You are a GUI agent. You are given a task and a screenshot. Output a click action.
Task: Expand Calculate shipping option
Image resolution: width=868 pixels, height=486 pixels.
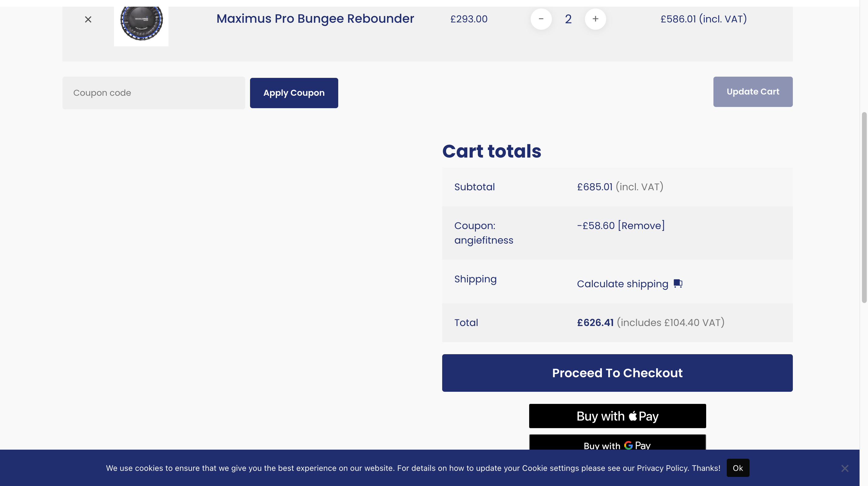tap(622, 284)
